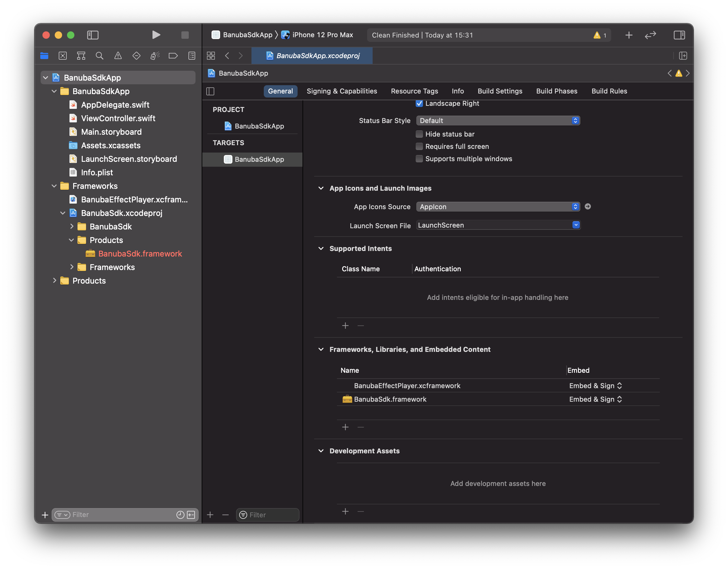Enable Hide status bar checkbox
The width and height of the screenshot is (728, 569).
[x=419, y=134]
